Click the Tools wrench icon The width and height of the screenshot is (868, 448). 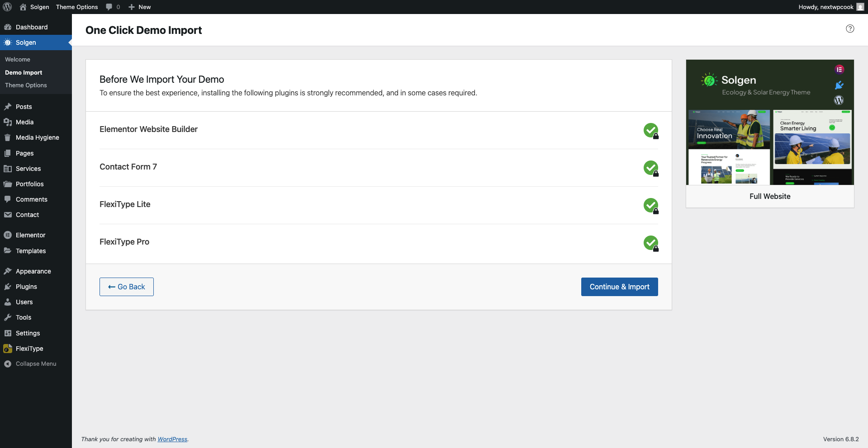pyautogui.click(x=8, y=317)
